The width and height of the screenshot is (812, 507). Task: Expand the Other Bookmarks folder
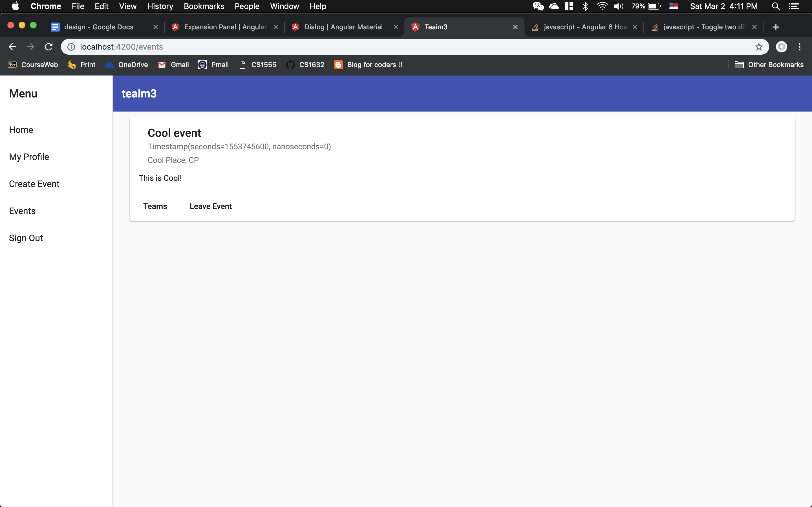point(769,65)
